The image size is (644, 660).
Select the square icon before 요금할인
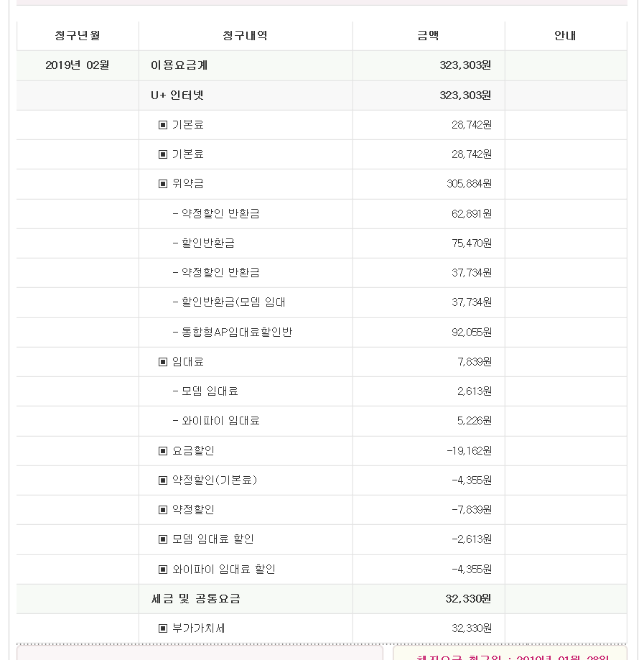[x=163, y=451]
